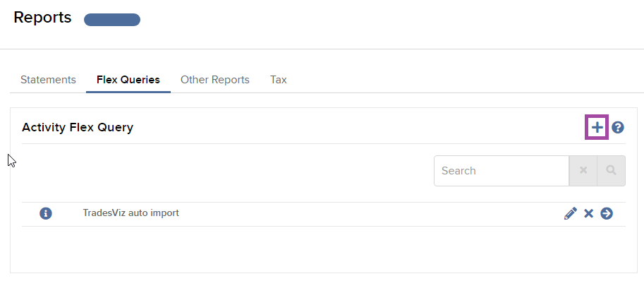Image resolution: width=644 pixels, height=281 pixels.
Task: Create a new Activity Flex Query with plus icon
Action: [x=597, y=128]
